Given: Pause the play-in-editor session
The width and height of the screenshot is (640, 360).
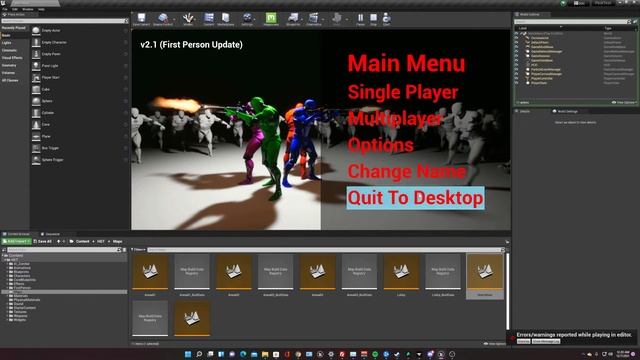Looking at the screenshot, I should (x=360, y=18).
